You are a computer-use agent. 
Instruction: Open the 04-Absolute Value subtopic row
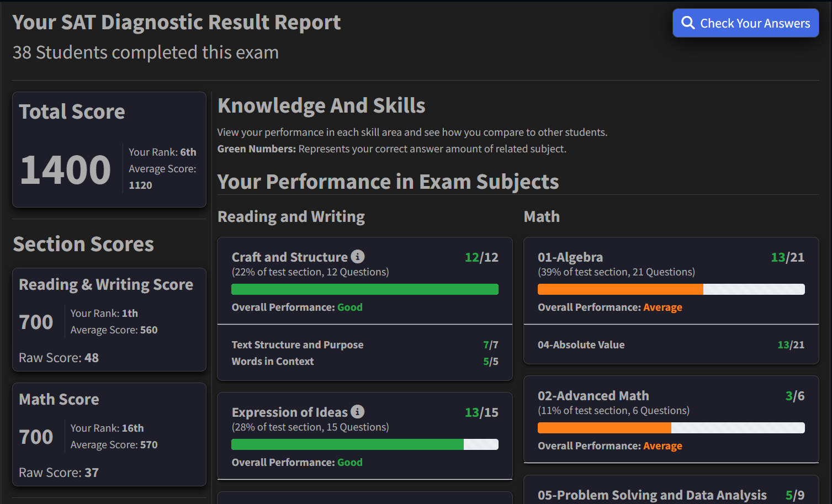tap(581, 345)
